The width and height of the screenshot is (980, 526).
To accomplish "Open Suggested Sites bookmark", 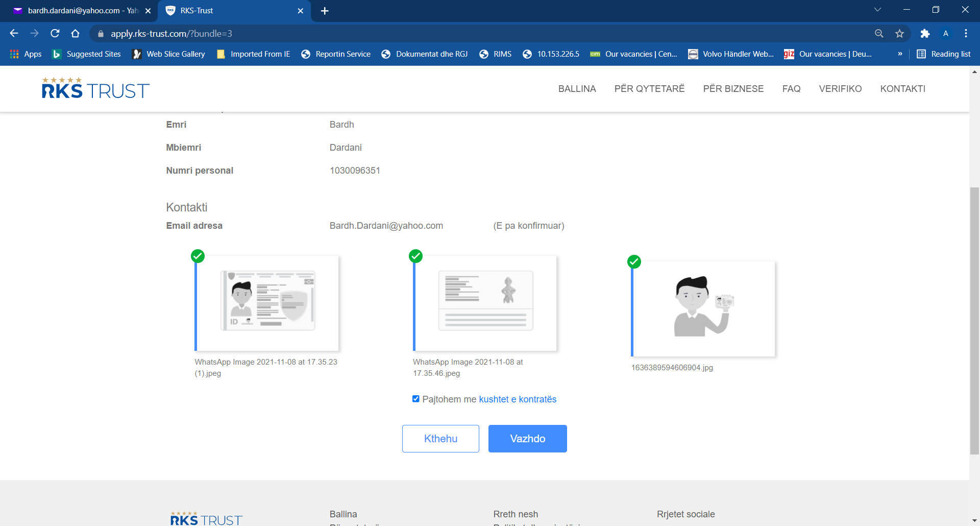I will 87,54.
